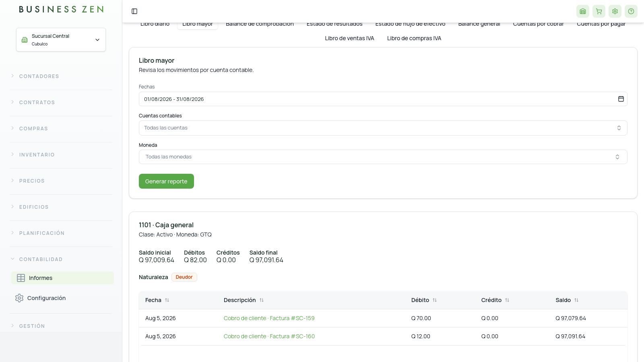This screenshot has width=644, height=362.
Task: Click the Generar reporte button
Action: point(166,181)
